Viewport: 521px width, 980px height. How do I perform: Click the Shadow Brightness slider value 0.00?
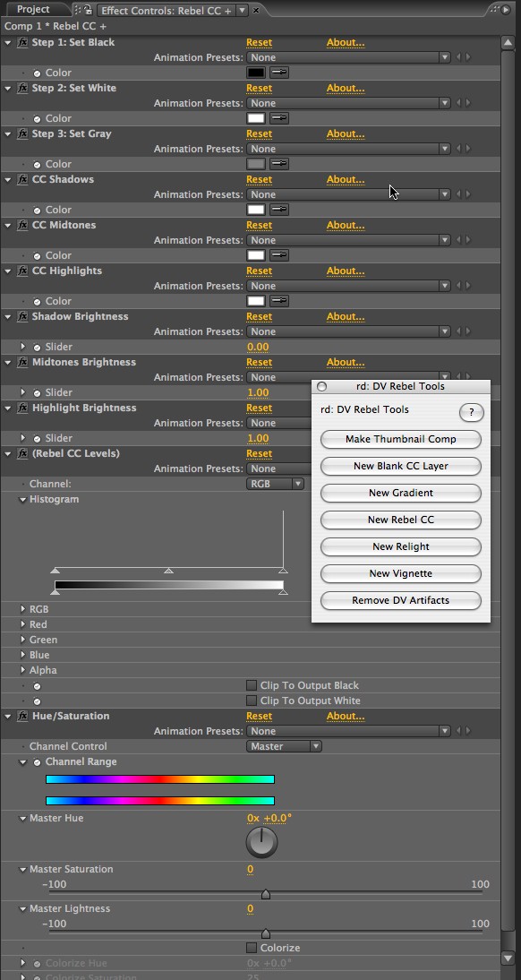(258, 347)
